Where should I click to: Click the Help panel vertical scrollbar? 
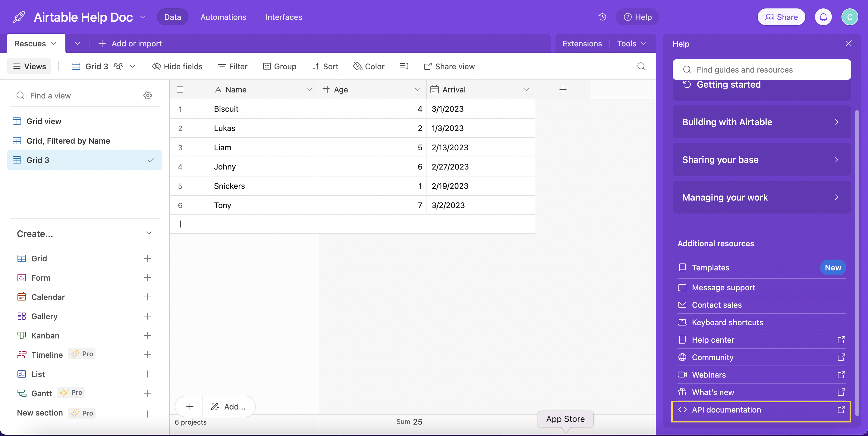(x=857, y=263)
